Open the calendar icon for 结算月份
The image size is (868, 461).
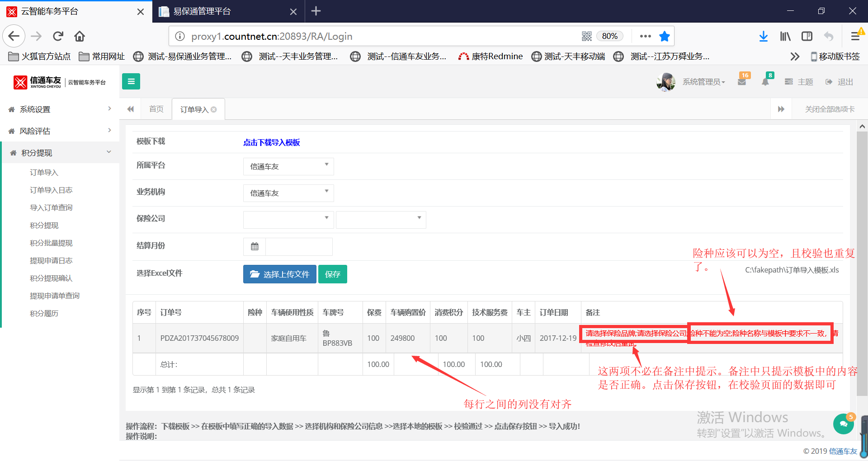[x=255, y=246]
